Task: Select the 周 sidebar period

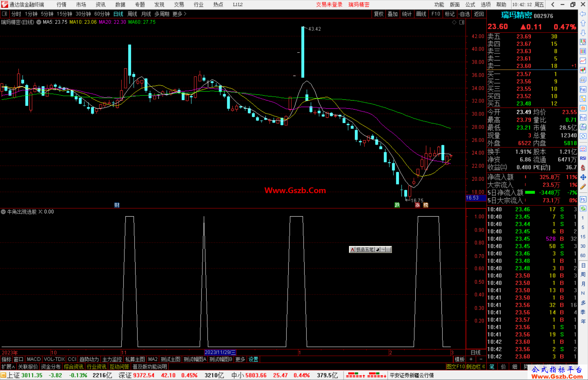Action: click(583, 274)
